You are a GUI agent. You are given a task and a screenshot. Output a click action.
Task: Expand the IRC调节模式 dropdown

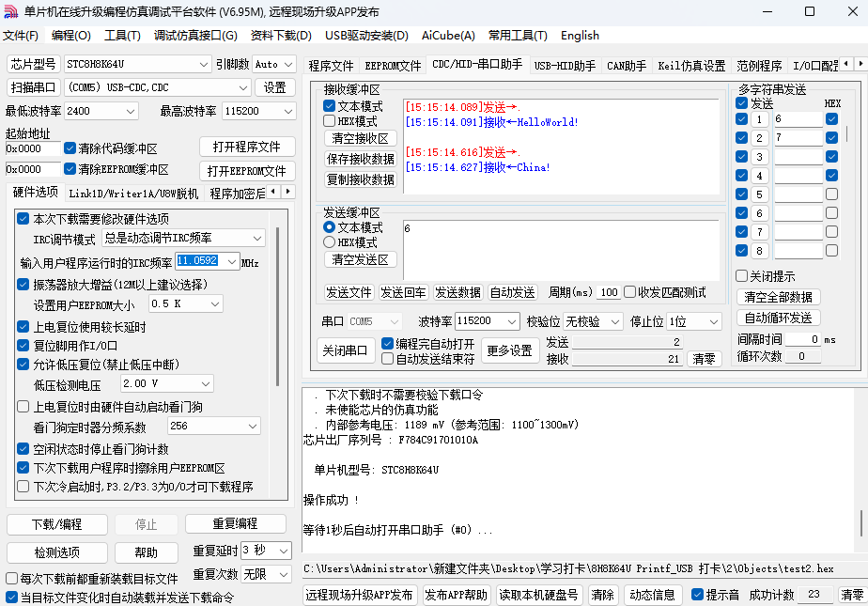pos(257,238)
